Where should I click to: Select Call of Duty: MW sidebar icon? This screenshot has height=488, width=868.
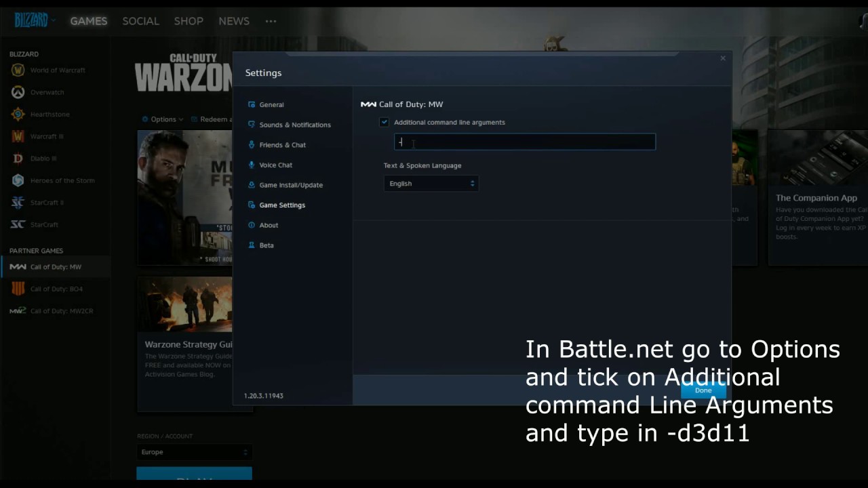pos(18,267)
